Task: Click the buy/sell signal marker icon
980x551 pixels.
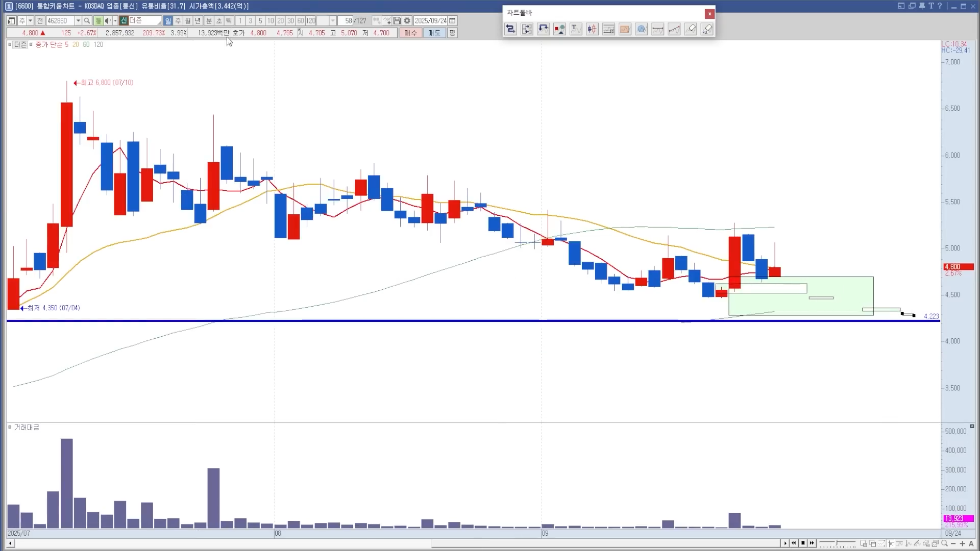Action: [x=559, y=29]
